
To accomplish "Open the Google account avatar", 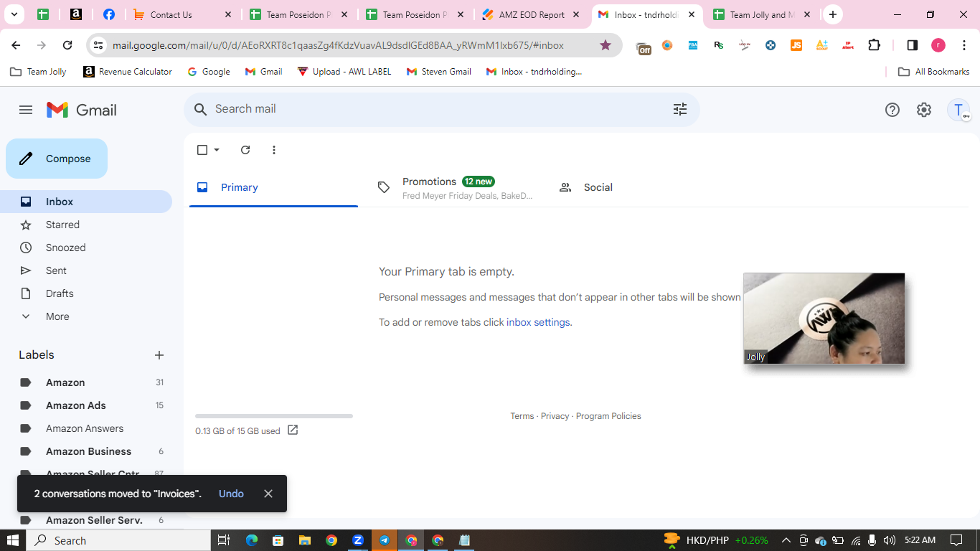I will [x=958, y=110].
